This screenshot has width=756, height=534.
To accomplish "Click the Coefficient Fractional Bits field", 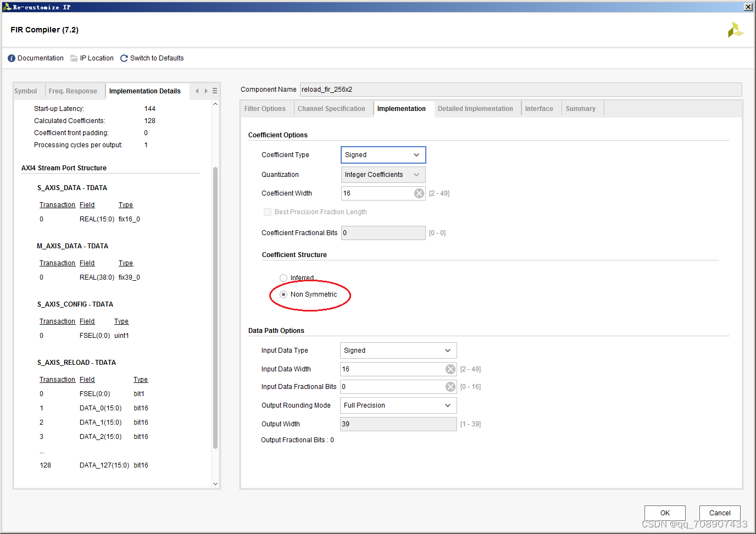I will pos(383,233).
